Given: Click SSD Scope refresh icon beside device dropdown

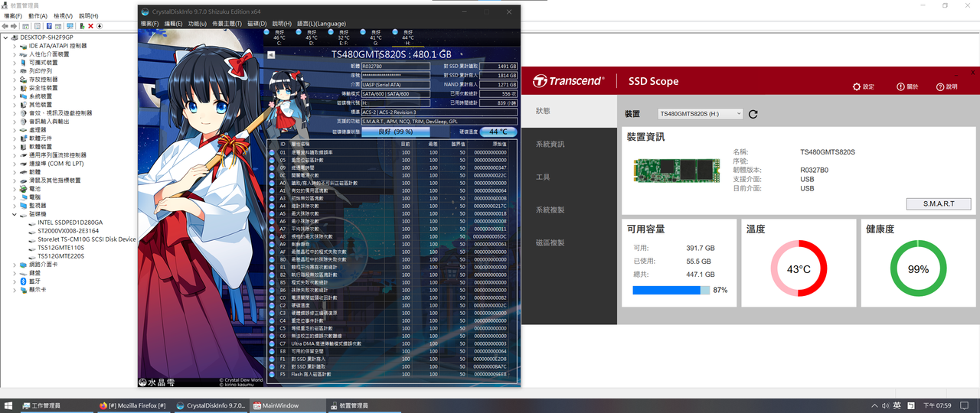Looking at the screenshot, I should tap(753, 114).
